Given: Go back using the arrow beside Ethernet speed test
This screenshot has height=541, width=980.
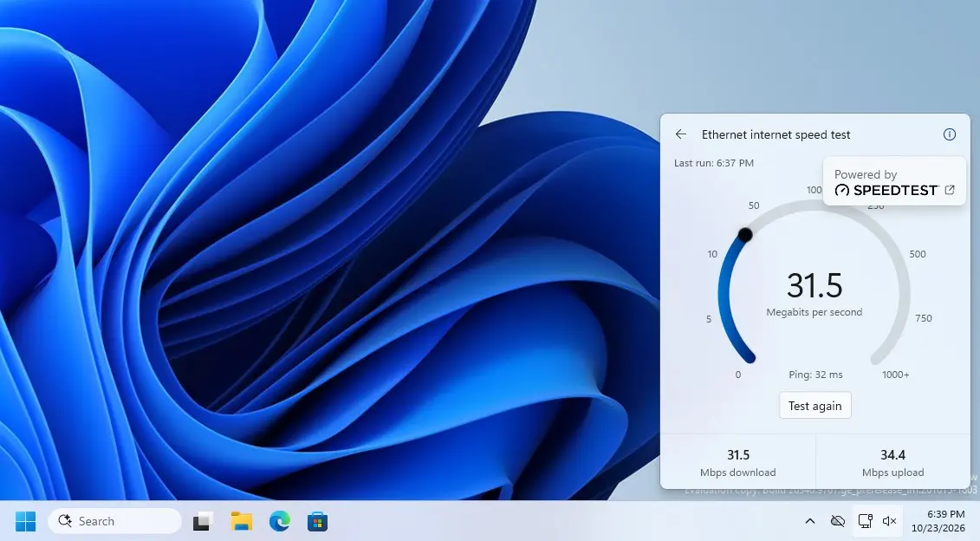Looking at the screenshot, I should (x=680, y=134).
